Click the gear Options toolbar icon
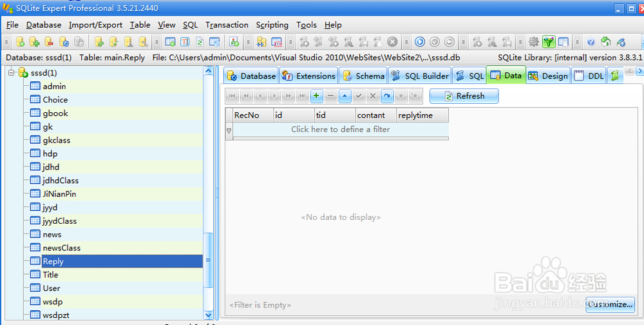This screenshot has width=644, height=325. [x=533, y=41]
